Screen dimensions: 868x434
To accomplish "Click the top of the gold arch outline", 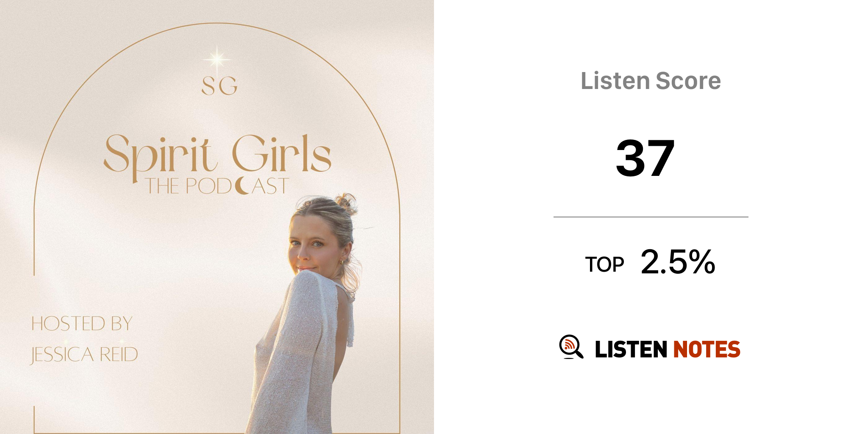I will pyautogui.click(x=217, y=23).
